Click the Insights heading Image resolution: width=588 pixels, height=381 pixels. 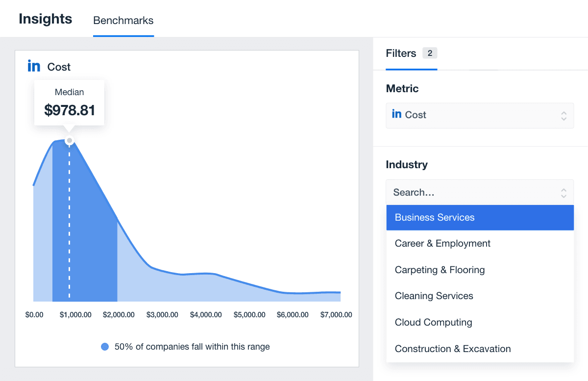click(x=46, y=19)
